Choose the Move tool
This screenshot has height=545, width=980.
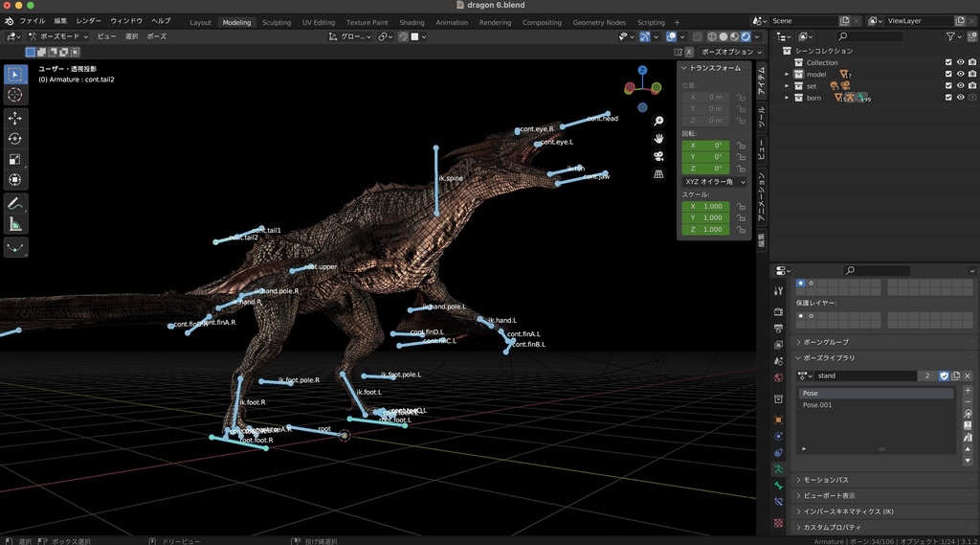15,118
